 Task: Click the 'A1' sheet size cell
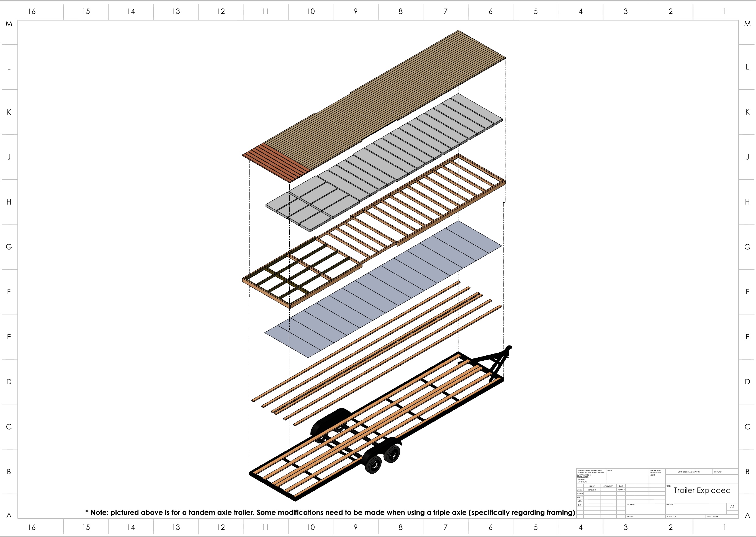point(732,507)
